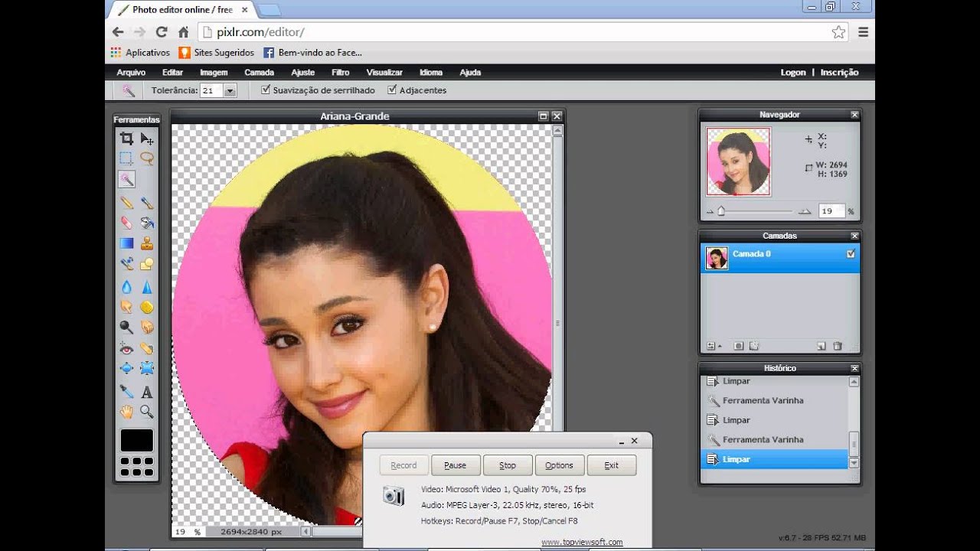The height and width of the screenshot is (551, 980).
Task: Click the Exit button in recorder
Action: pyautogui.click(x=612, y=465)
